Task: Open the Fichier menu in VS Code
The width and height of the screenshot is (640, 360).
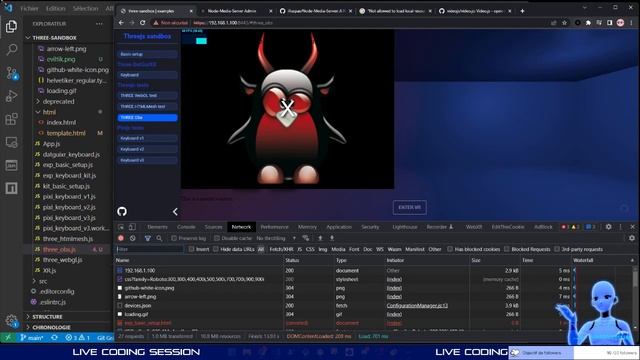Action: coord(29,8)
